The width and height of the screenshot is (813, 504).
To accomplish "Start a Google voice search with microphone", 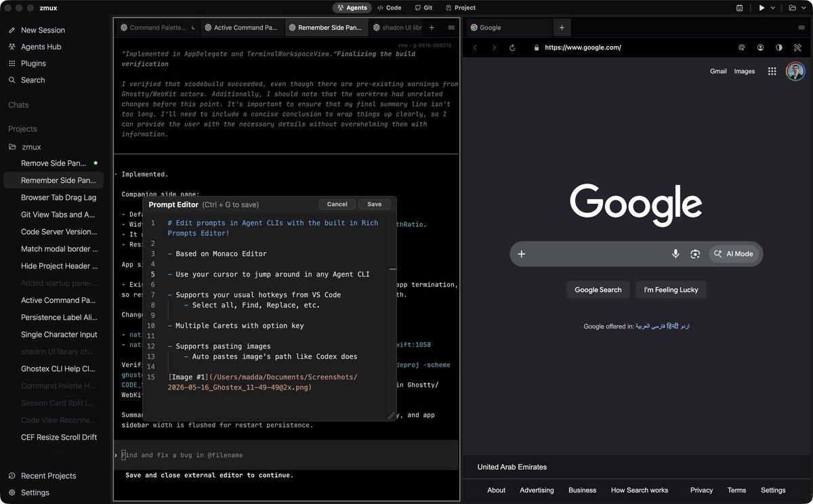I will [675, 254].
